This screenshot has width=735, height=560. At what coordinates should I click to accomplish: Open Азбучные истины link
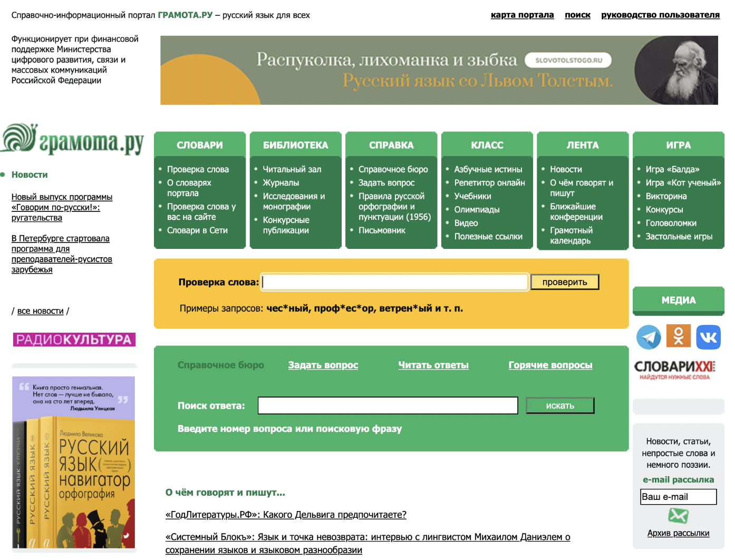(488, 169)
